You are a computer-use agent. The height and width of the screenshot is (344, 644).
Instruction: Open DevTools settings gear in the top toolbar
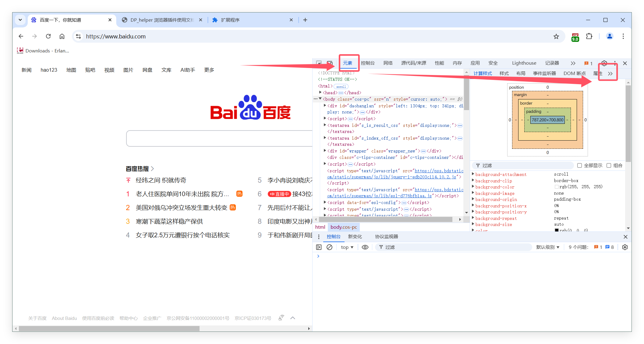(x=604, y=63)
